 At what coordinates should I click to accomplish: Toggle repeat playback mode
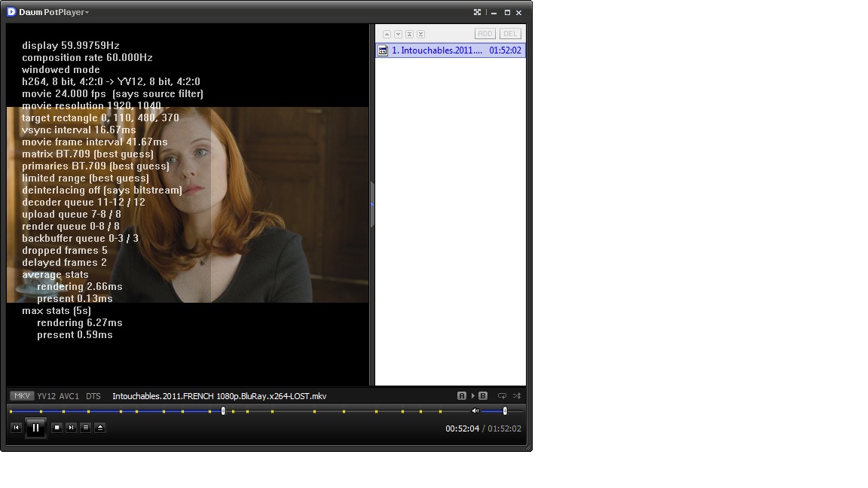(x=502, y=395)
